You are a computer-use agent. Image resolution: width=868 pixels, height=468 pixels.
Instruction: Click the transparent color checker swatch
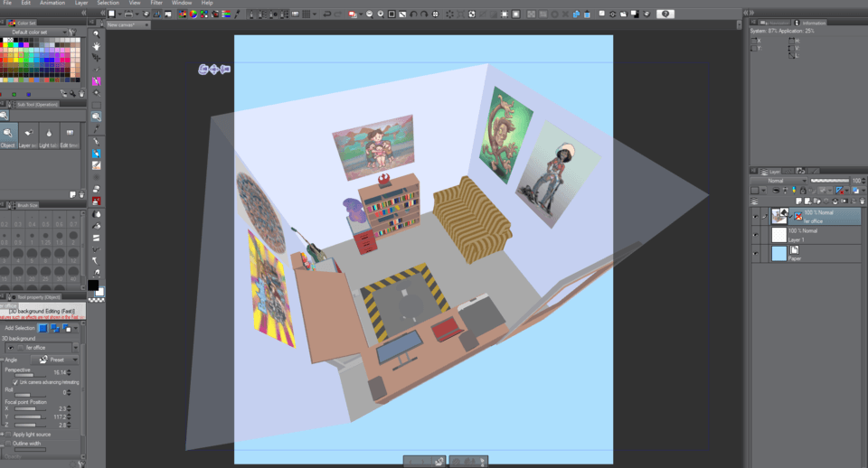tap(97, 300)
